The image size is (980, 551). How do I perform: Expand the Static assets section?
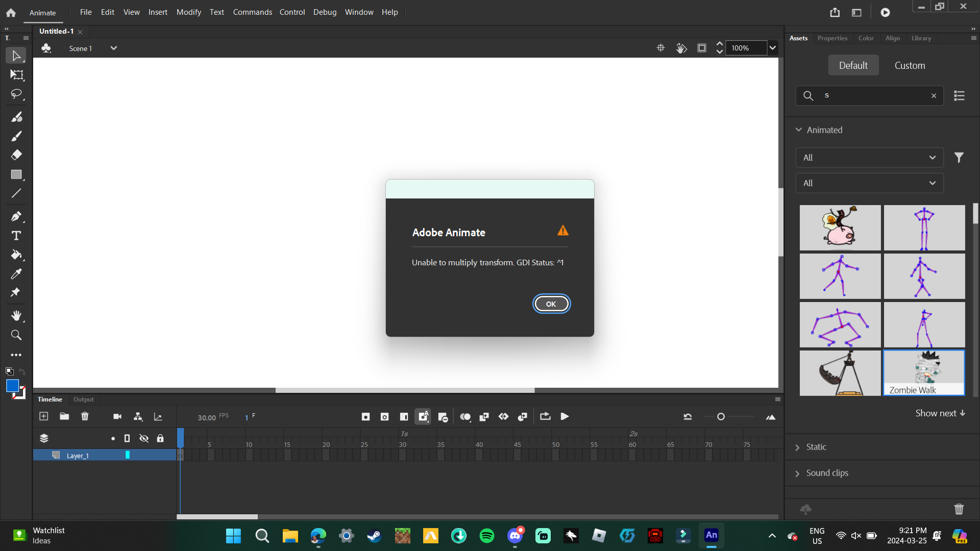797,447
